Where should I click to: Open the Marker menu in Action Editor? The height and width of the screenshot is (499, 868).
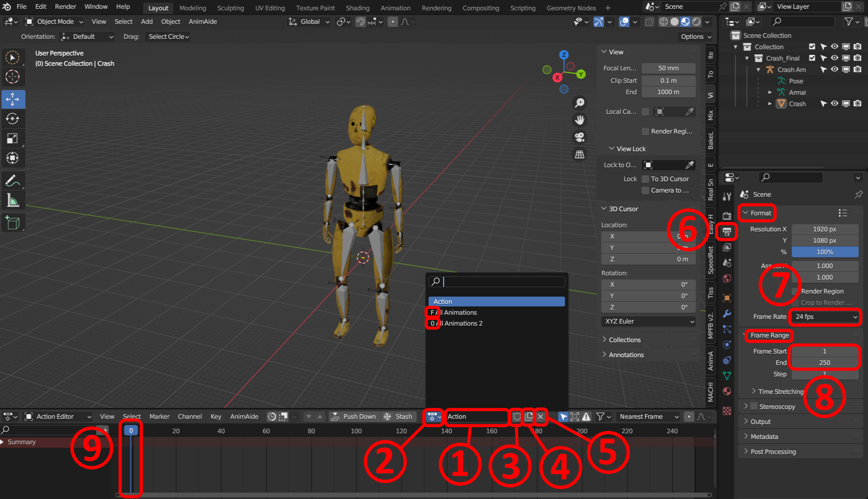(159, 417)
